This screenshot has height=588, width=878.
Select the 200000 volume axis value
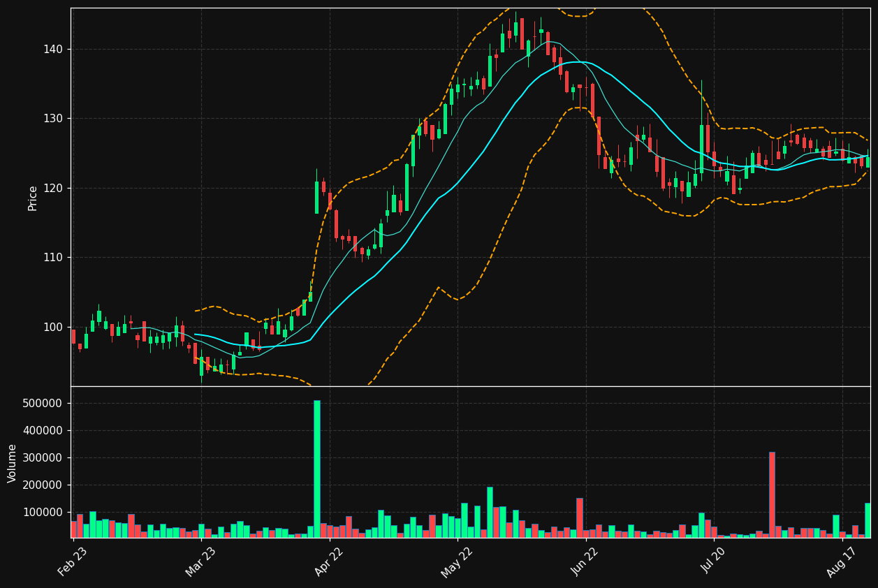coord(43,485)
